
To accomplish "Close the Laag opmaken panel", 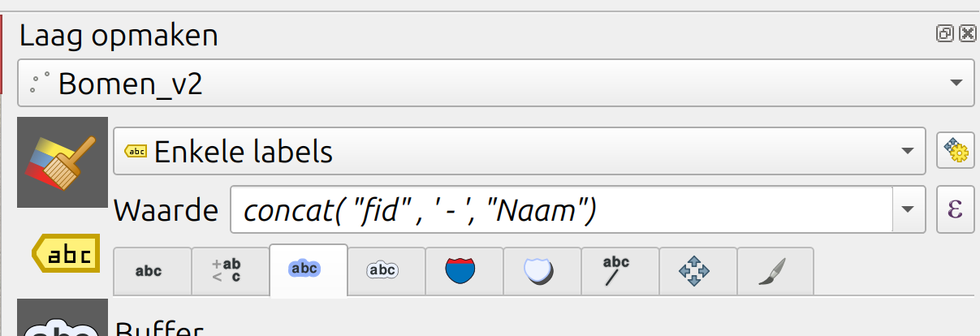I will point(966,33).
